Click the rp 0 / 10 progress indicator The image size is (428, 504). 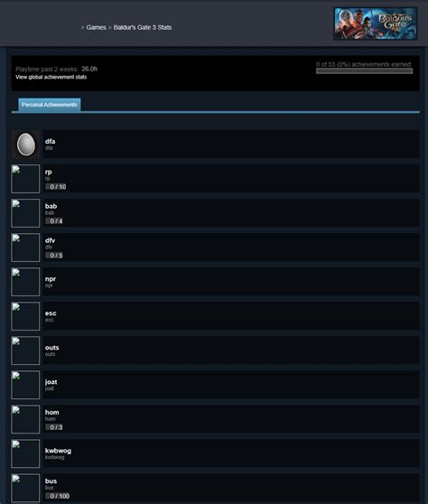56,187
